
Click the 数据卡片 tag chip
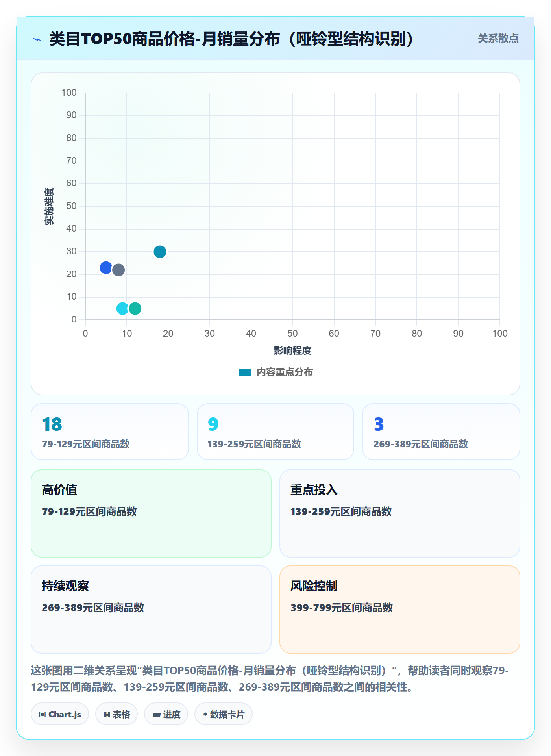(224, 714)
